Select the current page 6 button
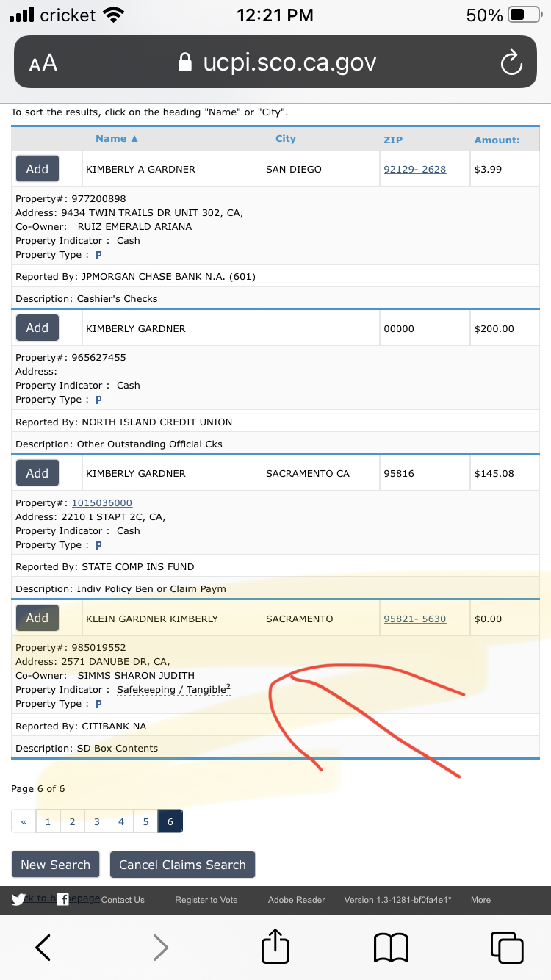The height and width of the screenshot is (980, 551). (x=170, y=821)
